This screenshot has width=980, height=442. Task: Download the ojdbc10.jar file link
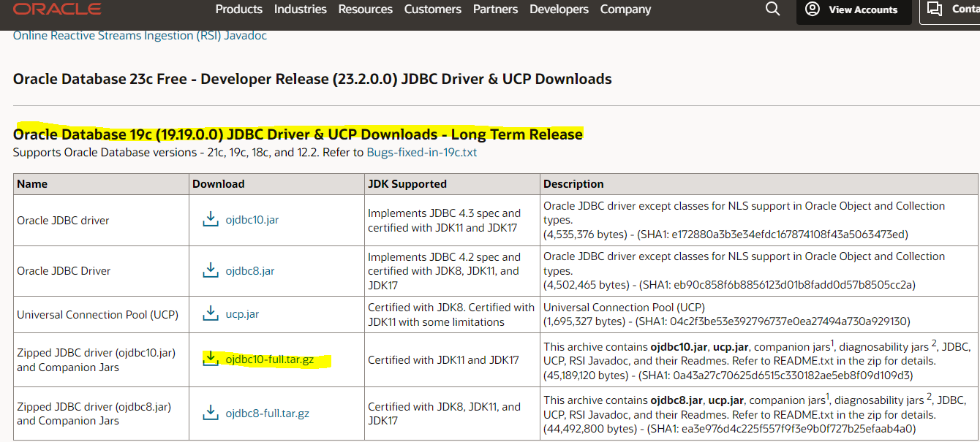tap(252, 220)
